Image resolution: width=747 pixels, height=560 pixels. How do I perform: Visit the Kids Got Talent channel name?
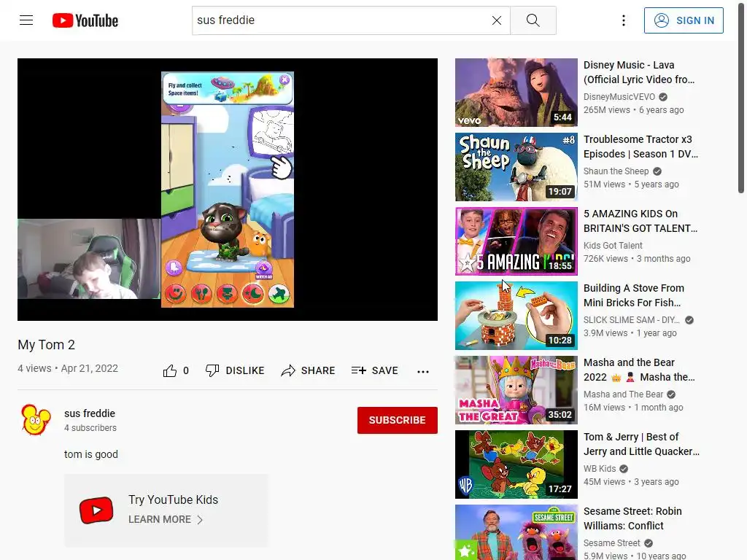[x=613, y=245]
